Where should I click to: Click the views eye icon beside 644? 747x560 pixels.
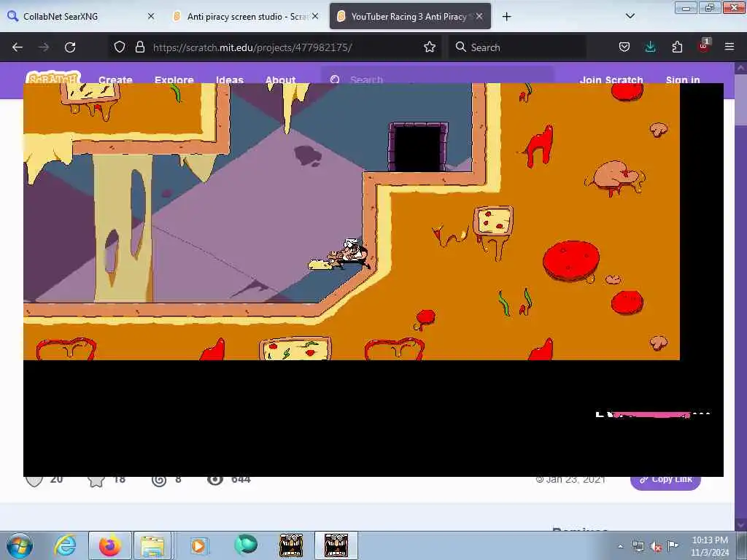(x=215, y=481)
